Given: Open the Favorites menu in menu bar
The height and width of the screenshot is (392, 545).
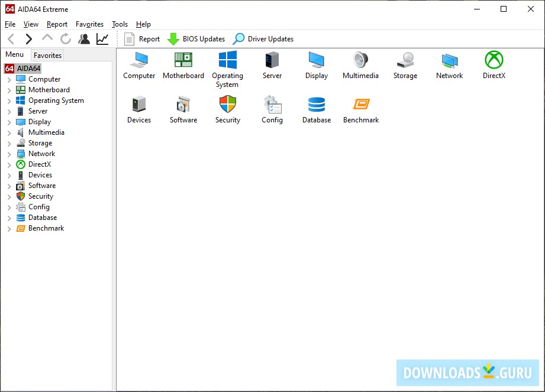Looking at the screenshot, I should coord(89,24).
